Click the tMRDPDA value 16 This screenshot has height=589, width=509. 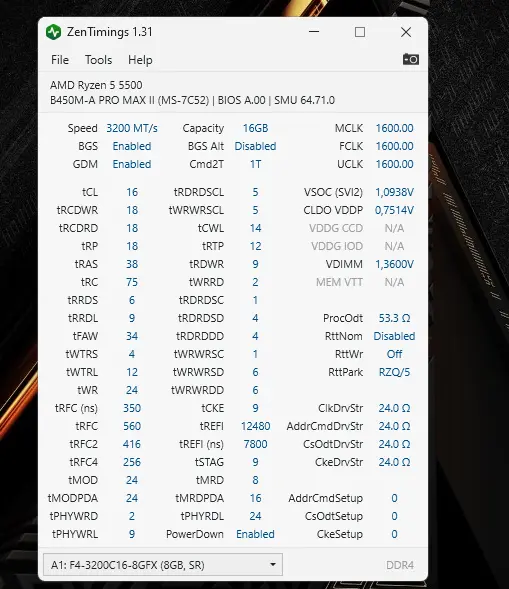255,498
